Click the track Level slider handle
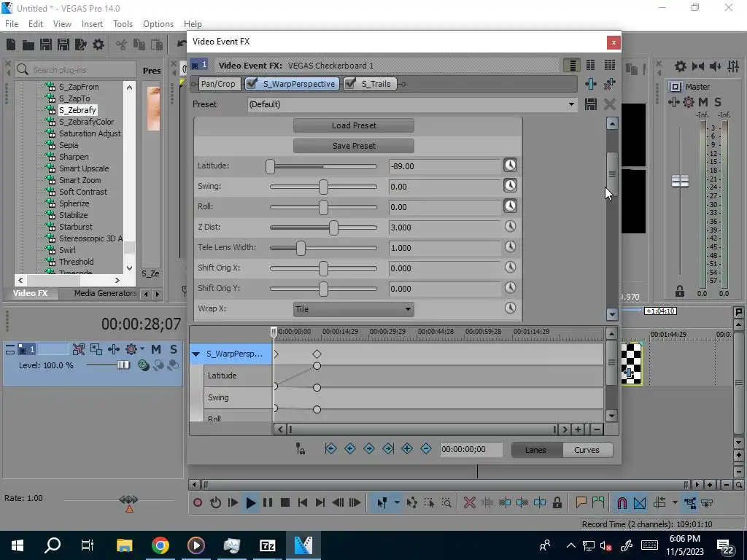 123,365
